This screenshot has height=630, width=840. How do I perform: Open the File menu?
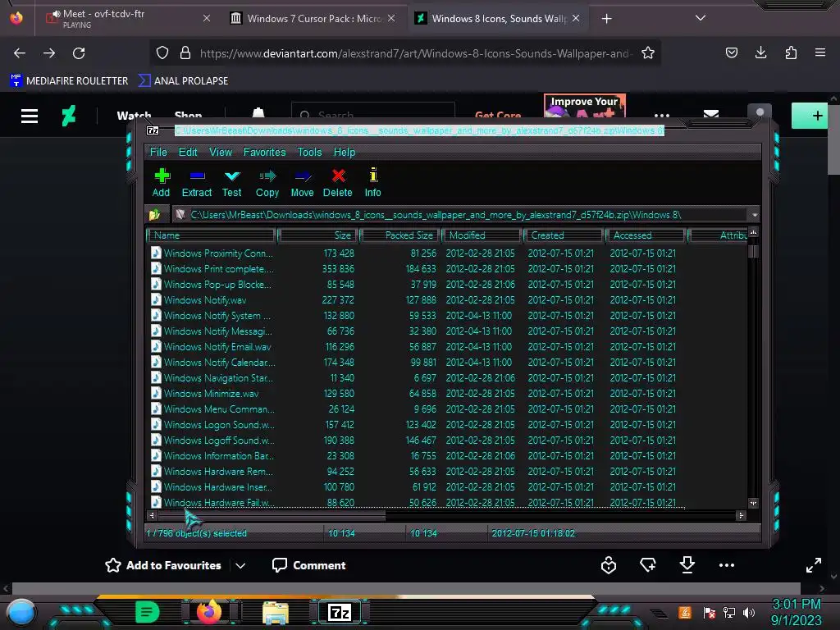(158, 152)
